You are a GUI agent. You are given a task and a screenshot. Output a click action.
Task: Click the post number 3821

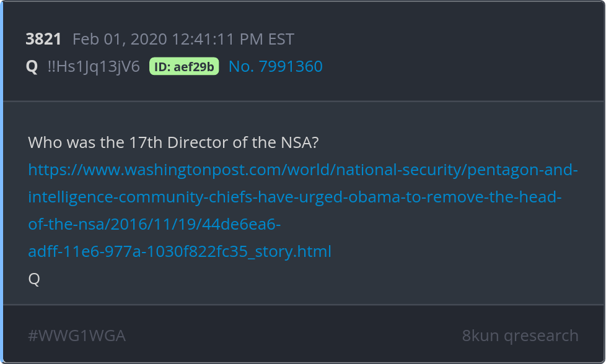[43, 40]
